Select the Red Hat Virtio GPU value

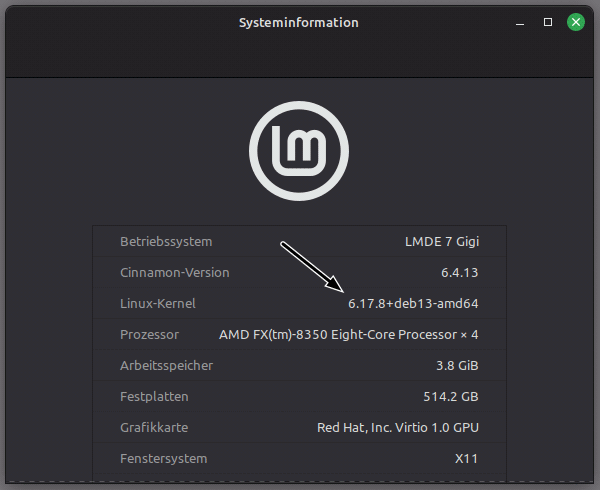(398, 428)
